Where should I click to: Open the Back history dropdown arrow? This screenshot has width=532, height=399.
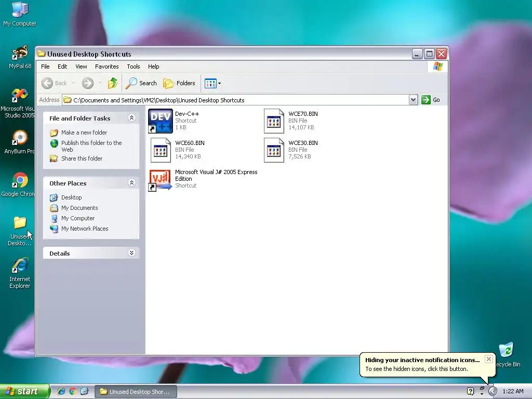(x=73, y=83)
